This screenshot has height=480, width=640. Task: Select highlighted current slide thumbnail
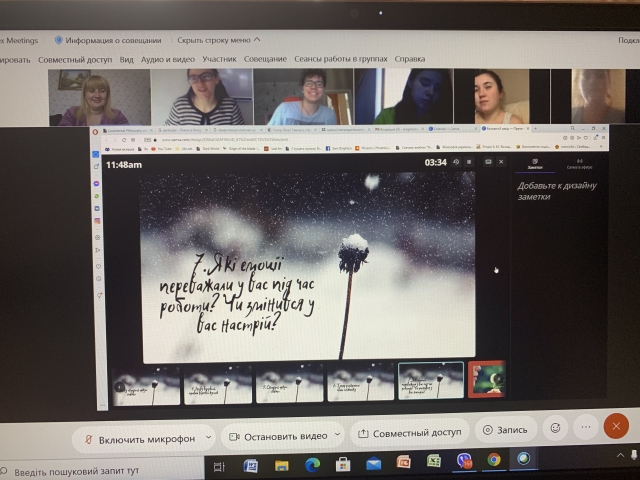click(431, 381)
